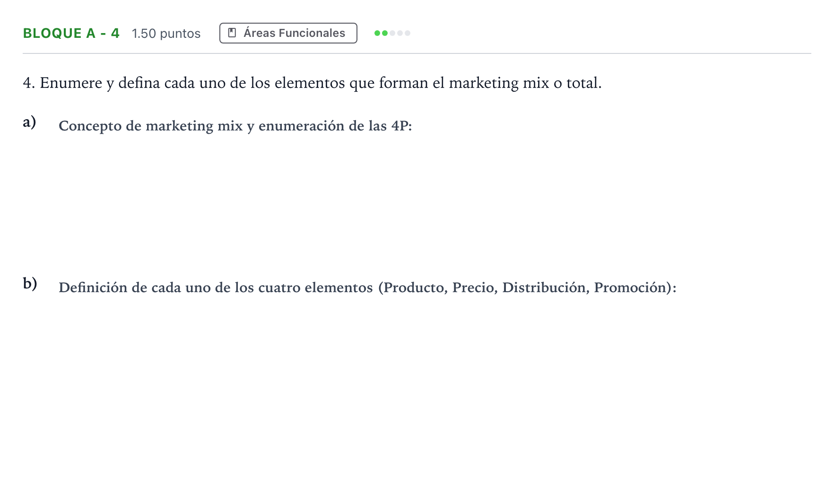This screenshot has width=834, height=504.
Task: Click the 'Definición de cada uno' subheading
Action: coord(367,287)
